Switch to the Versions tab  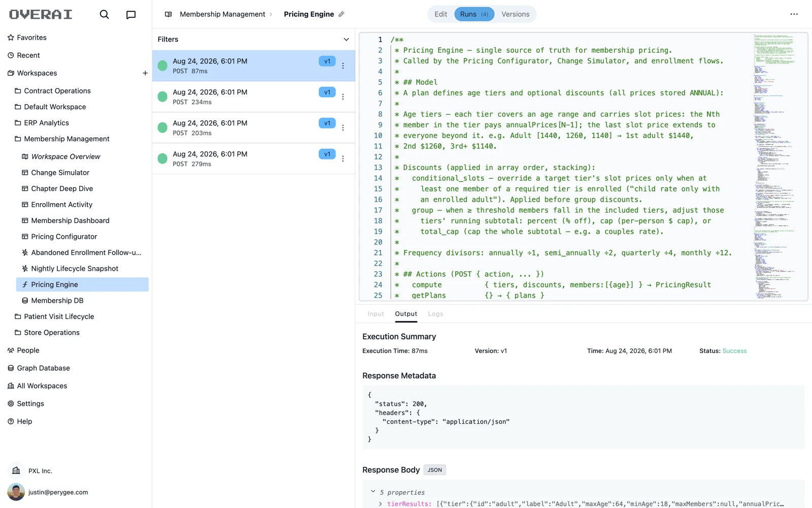(515, 14)
